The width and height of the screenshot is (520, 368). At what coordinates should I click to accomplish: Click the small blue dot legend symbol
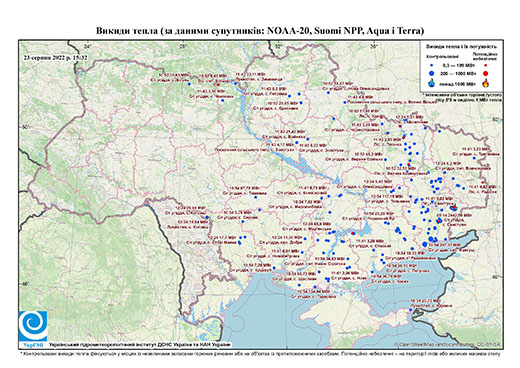pos(432,65)
